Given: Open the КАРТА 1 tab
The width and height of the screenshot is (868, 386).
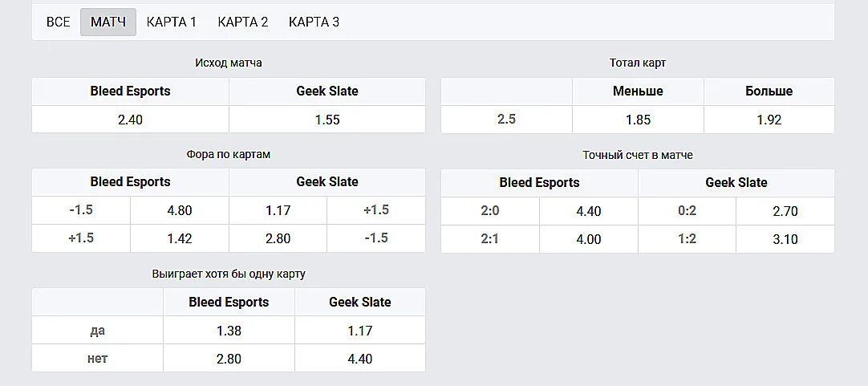Looking at the screenshot, I should coord(172,22).
